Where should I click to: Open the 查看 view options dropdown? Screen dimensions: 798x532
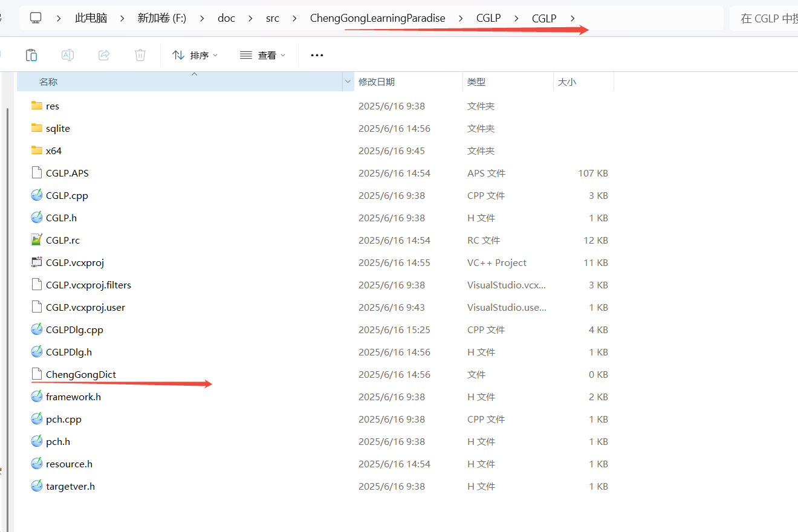click(262, 55)
